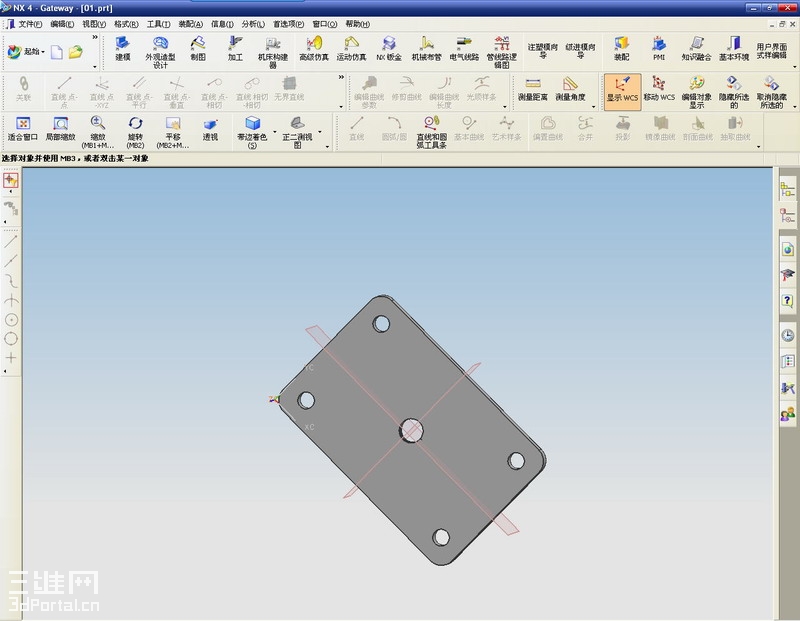Click 移动 WCS tool
800x621 pixels.
[659, 89]
